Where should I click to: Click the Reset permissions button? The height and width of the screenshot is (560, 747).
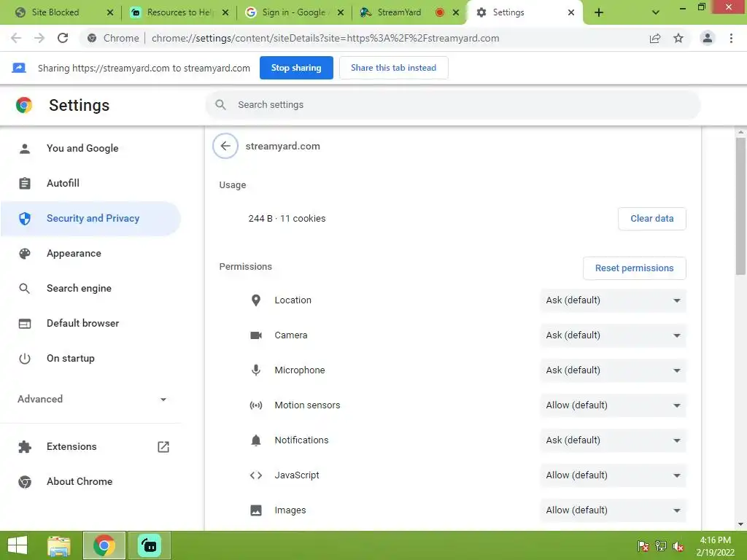coord(634,268)
